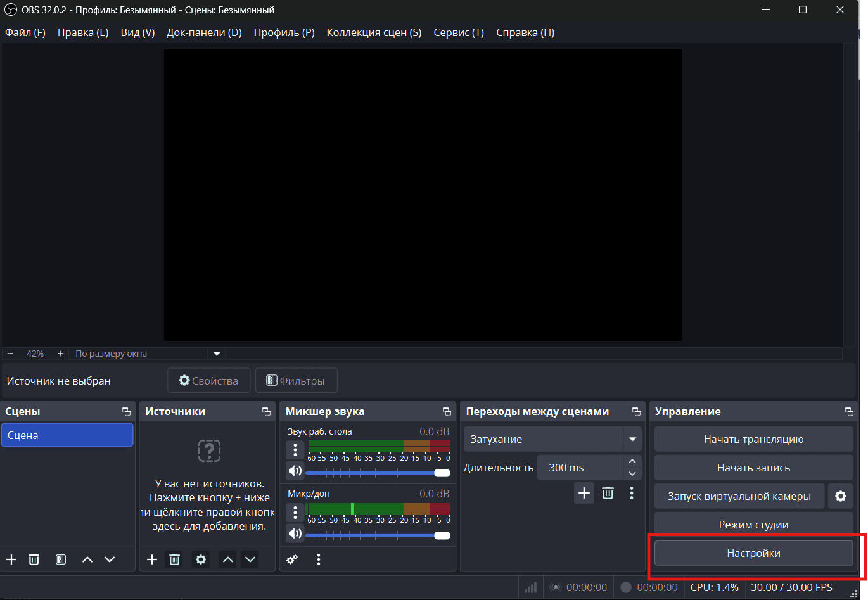868x600 pixels.
Task: Click Начать трансляцию button
Action: (753, 439)
